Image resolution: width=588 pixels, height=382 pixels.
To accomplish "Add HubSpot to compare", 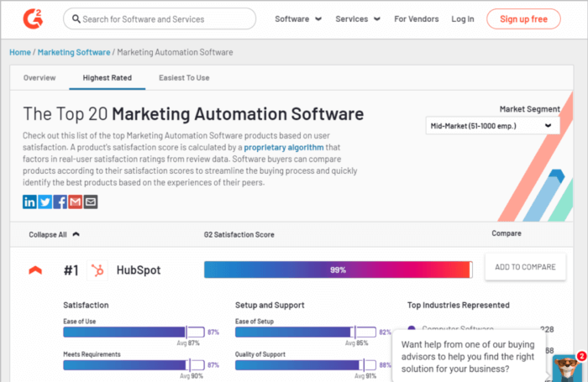I will coord(525,267).
